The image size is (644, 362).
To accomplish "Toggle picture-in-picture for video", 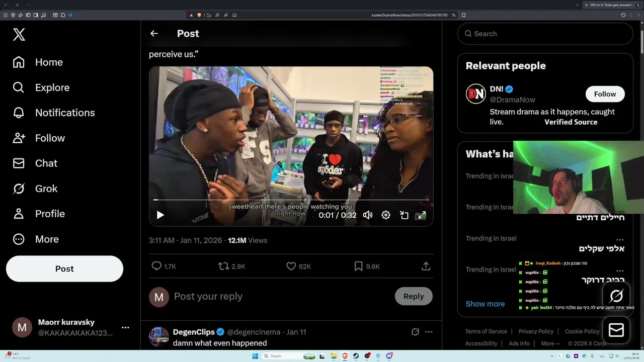I will (404, 215).
